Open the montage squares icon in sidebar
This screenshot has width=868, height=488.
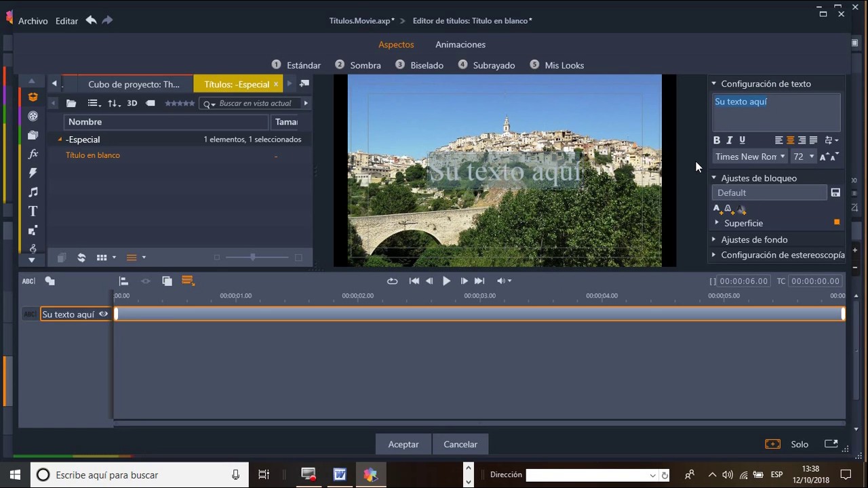point(33,230)
